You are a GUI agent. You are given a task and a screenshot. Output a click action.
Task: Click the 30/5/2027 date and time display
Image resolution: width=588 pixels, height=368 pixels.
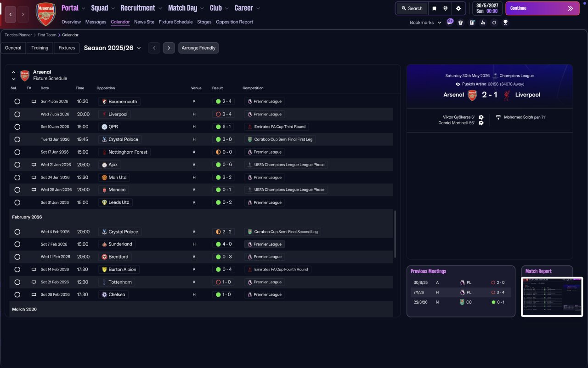click(487, 8)
